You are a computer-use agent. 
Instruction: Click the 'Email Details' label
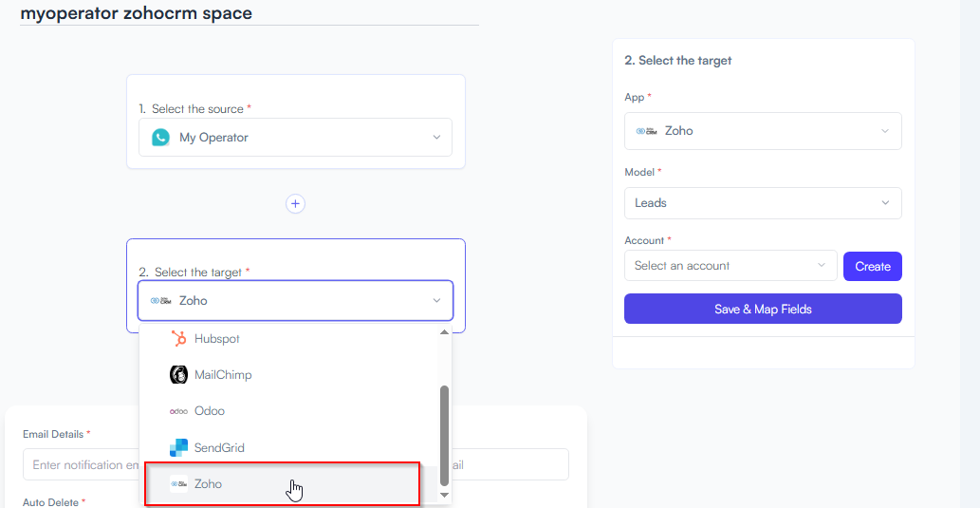pyautogui.click(x=53, y=434)
